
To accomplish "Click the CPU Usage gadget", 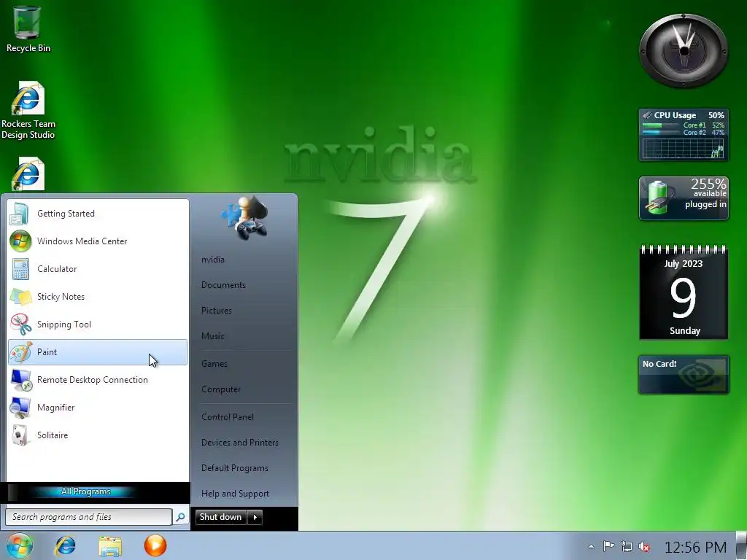I will click(683, 135).
